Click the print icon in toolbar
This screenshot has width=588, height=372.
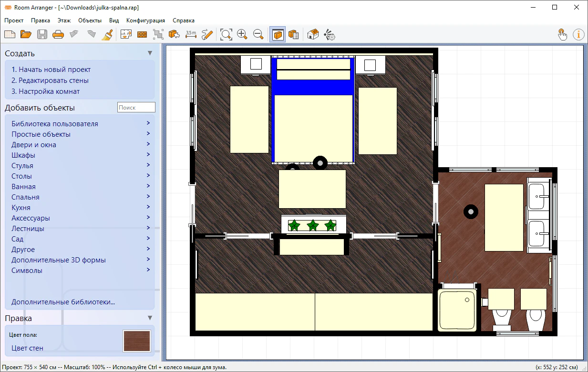58,34
